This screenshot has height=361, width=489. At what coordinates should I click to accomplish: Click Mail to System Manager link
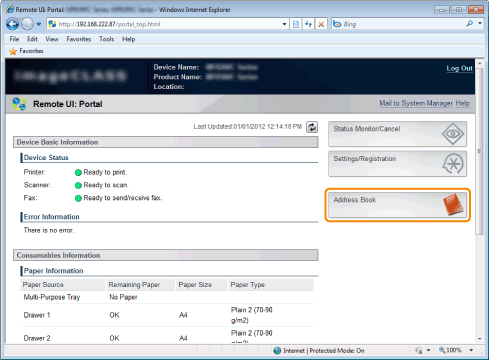pos(416,103)
